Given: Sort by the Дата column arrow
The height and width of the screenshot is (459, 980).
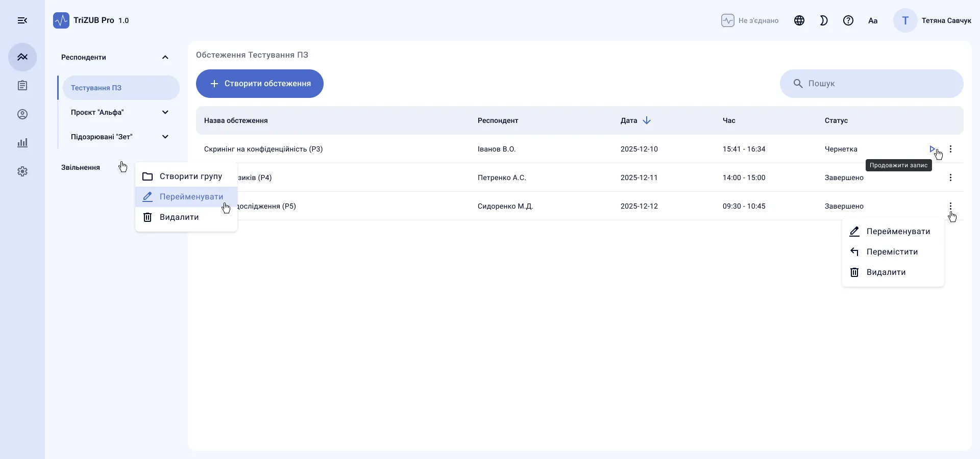Looking at the screenshot, I should pyautogui.click(x=647, y=120).
